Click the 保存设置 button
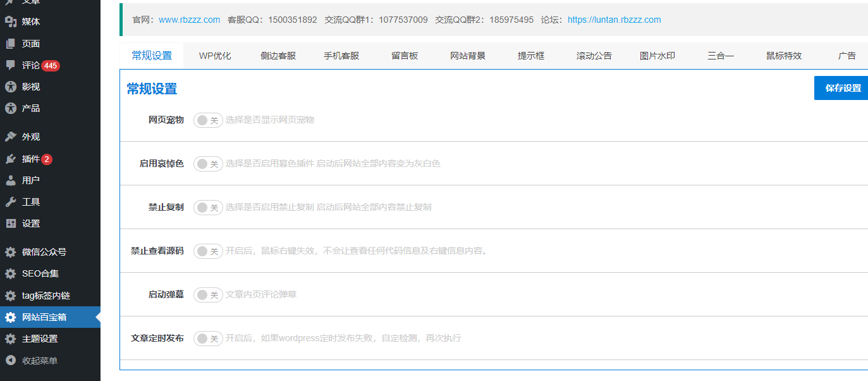This screenshot has height=381, width=868. [x=842, y=88]
